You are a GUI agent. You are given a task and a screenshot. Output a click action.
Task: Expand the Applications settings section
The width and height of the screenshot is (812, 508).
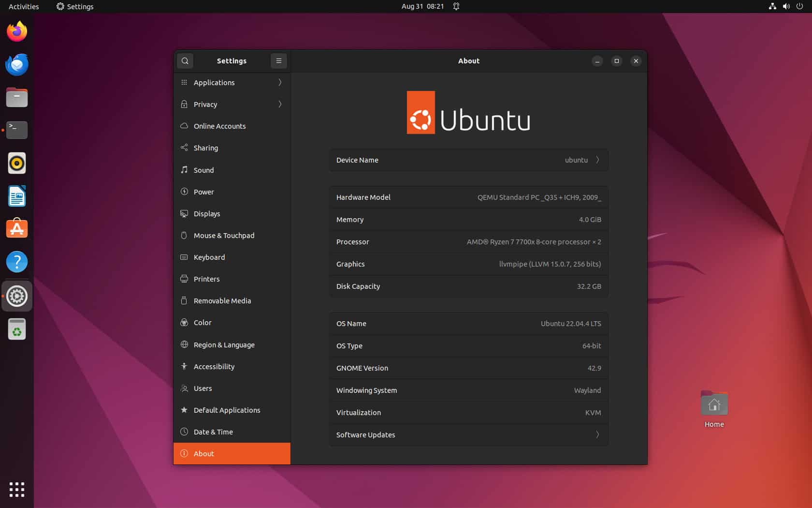pos(232,83)
